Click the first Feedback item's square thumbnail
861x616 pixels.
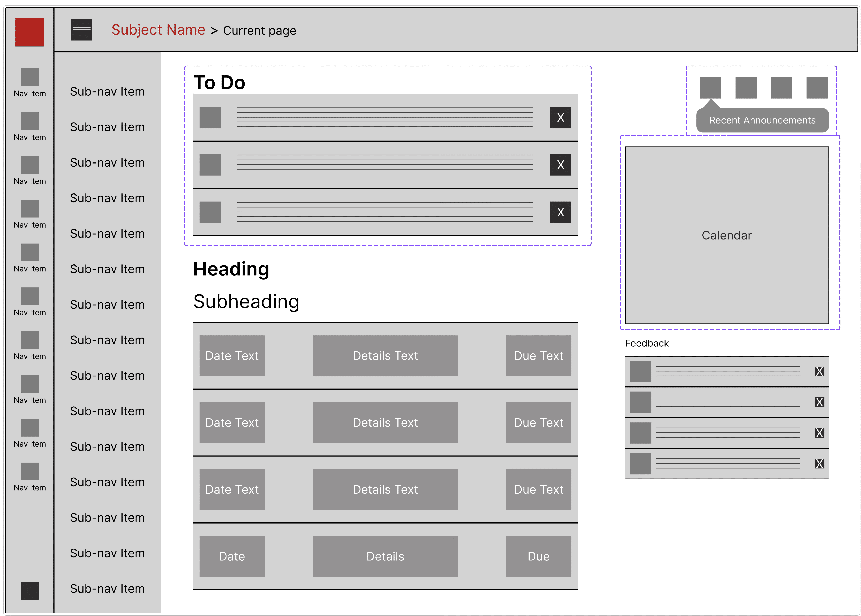[x=641, y=371]
